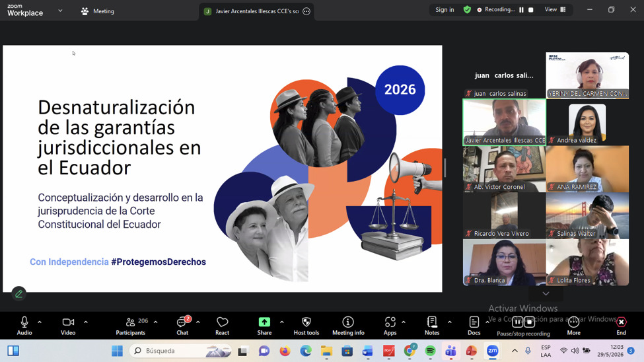Viewport: 644px width, 362px height.
Task: Open Windows widgets panel icon
Action: [x=13, y=351]
